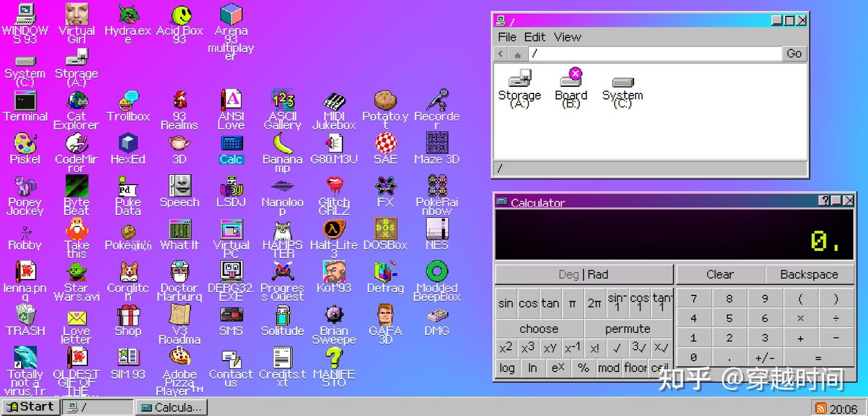Open the Piskel drawing app
The image size is (868, 416).
pyautogui.click(x=25, y=147)
